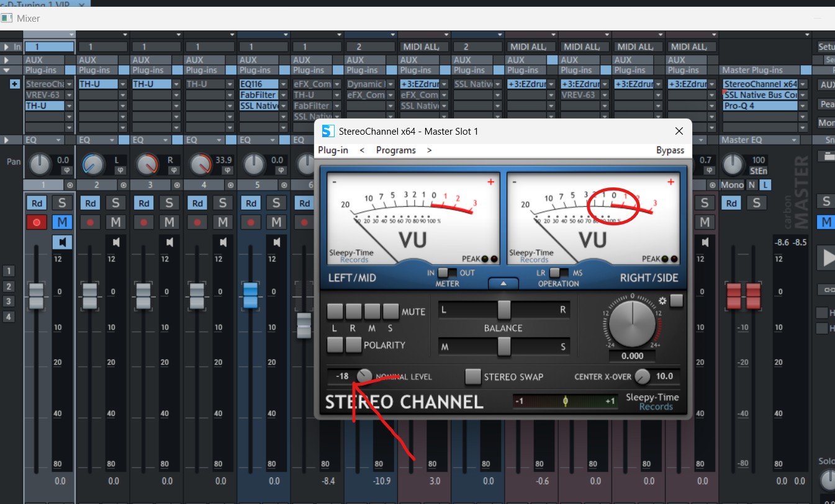
Task: Select mixer preset button 4
Action: click(x=9, y=317)
